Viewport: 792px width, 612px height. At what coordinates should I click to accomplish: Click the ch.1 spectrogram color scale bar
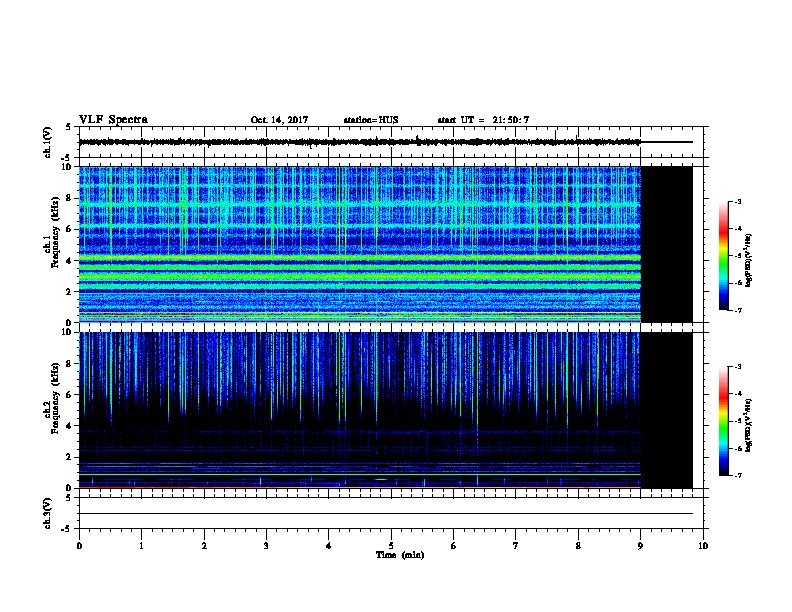(723, 256)
